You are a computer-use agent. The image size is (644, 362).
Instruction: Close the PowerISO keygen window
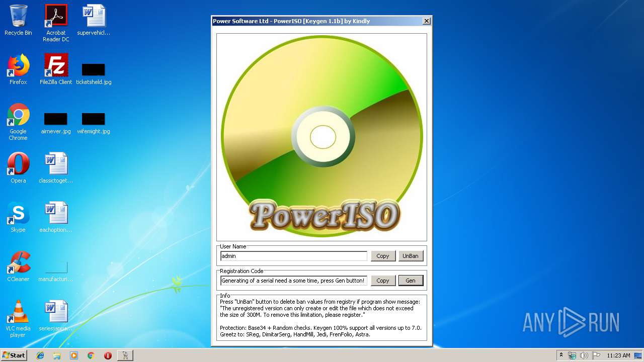[x=426, y=21]
